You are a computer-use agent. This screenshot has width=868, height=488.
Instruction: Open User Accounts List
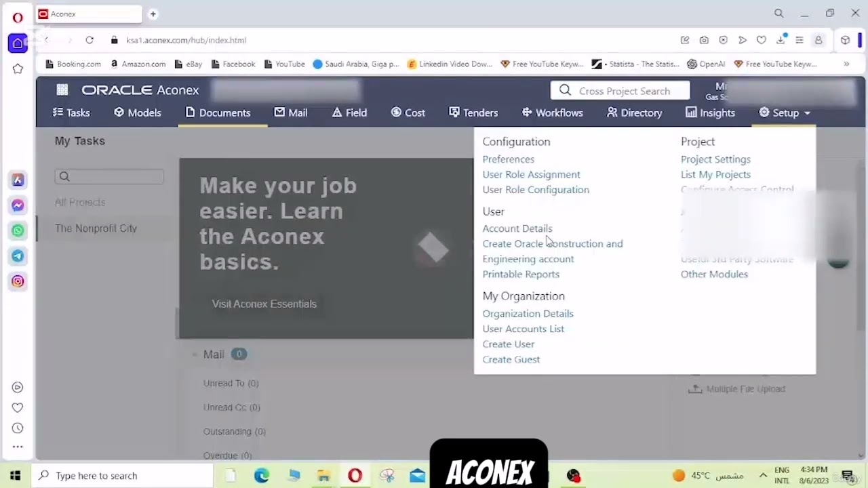(x=523, y=329)
